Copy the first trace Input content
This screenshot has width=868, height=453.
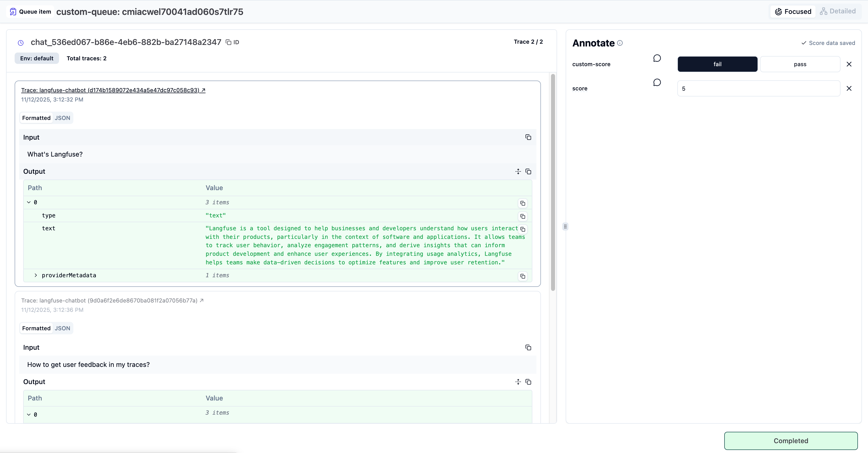528,137
